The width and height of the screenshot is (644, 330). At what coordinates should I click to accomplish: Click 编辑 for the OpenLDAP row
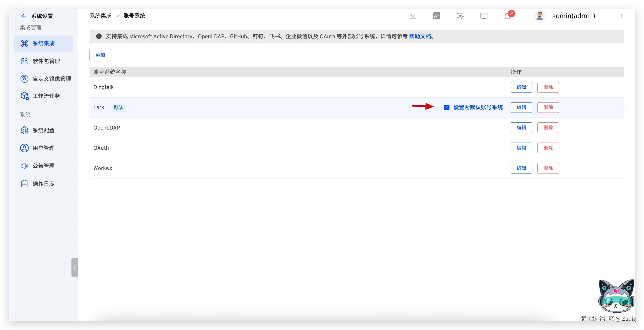pyautogui.click(x=521, y=128)
